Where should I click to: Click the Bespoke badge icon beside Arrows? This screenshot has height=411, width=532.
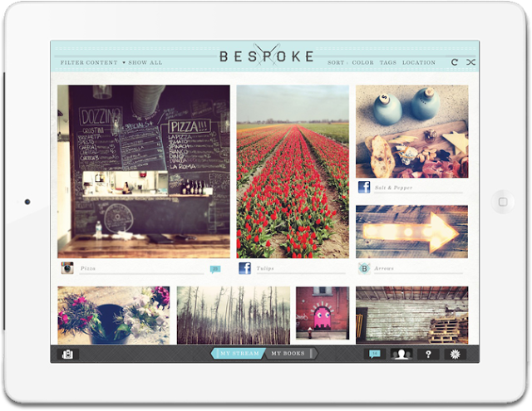[x=364, y=268]
